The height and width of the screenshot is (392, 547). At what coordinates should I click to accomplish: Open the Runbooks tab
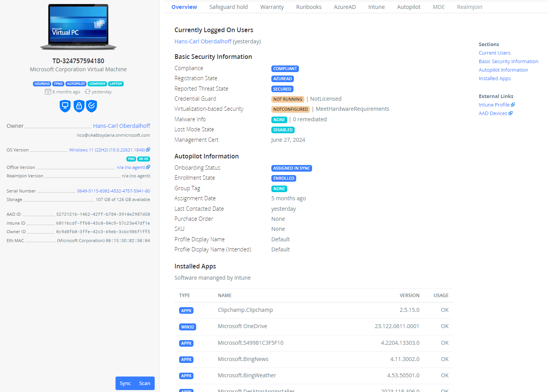tap(309, 7)
